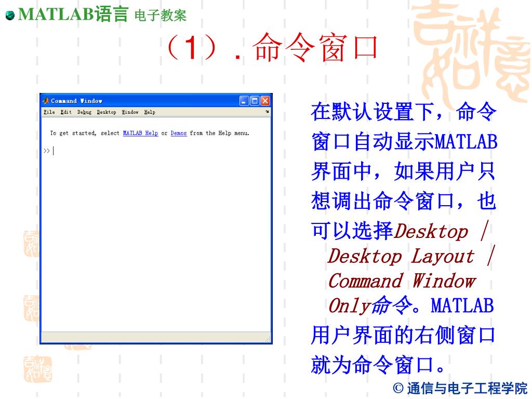
Task: Click the MATLAB logo icon in title bar
Action: pyautogui.click(x=46, y=100)
